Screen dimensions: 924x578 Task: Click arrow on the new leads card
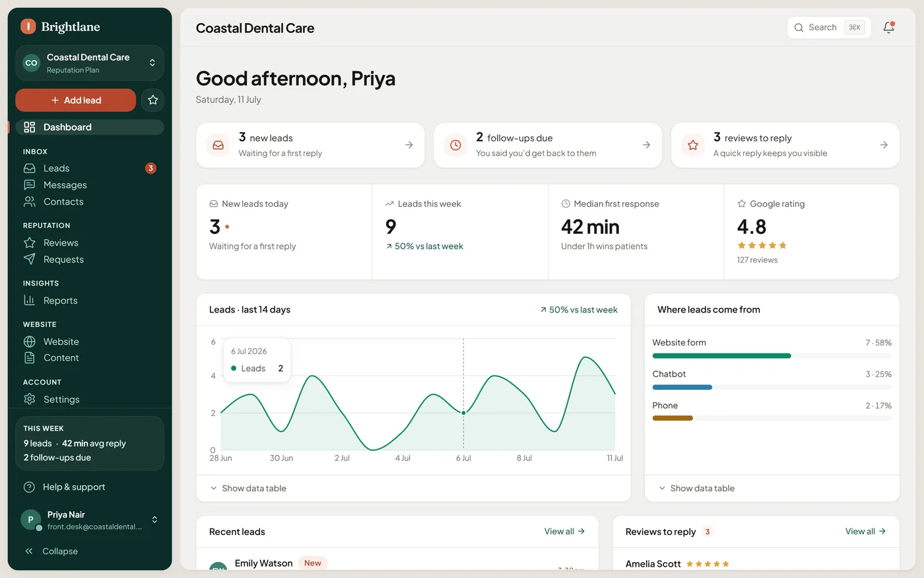pyautogui.click(x=409, y=145)
